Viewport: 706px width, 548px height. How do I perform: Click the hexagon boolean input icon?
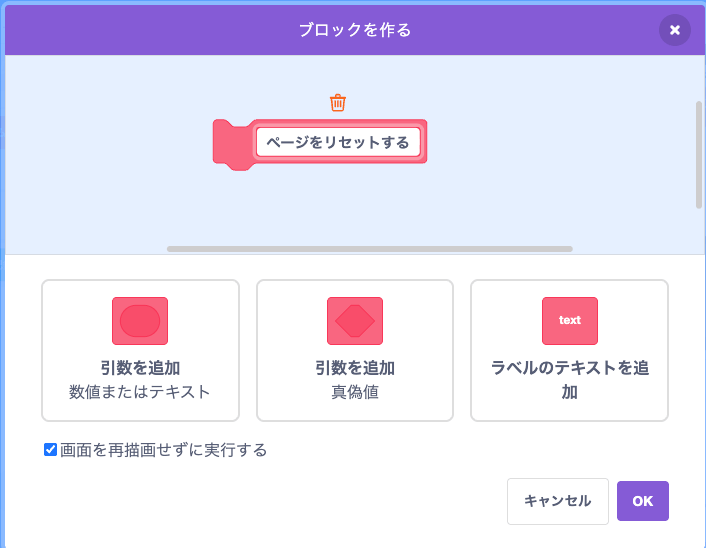point(355,321)
